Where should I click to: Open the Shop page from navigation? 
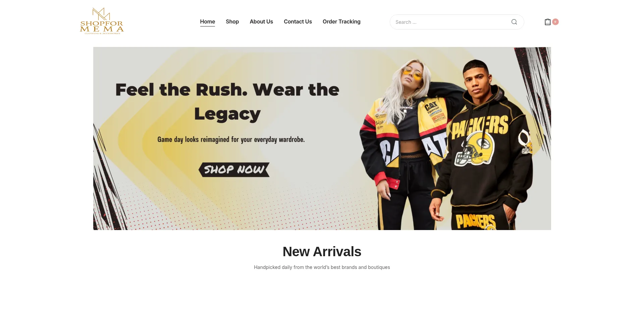pyautogui.click(x=232, y=21)
